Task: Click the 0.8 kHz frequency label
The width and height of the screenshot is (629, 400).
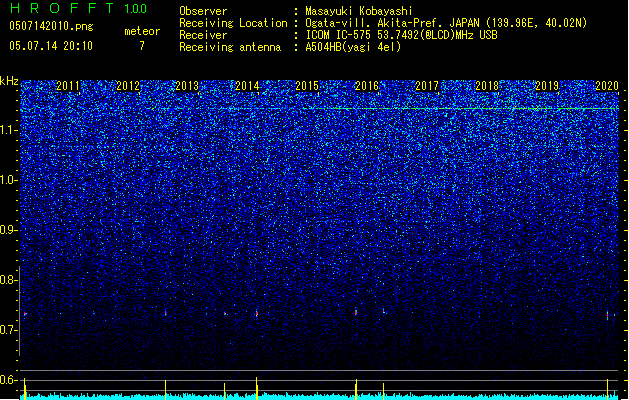Action: (x=9, y=280)
